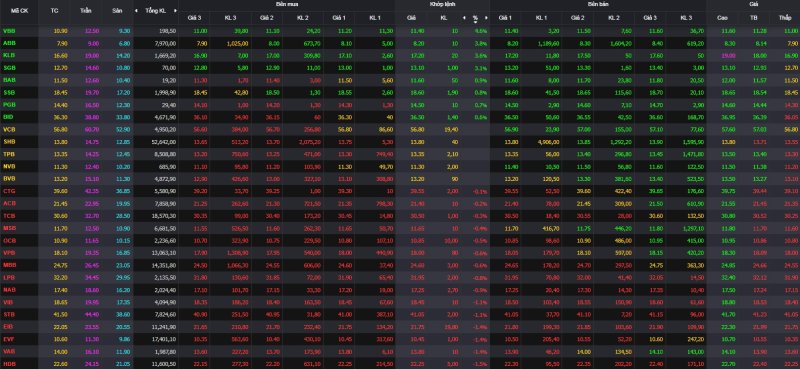Viewport: 800px width, 369px height.
Task: Select the KLB ticker symbol
Action: (x=9, y=55)
